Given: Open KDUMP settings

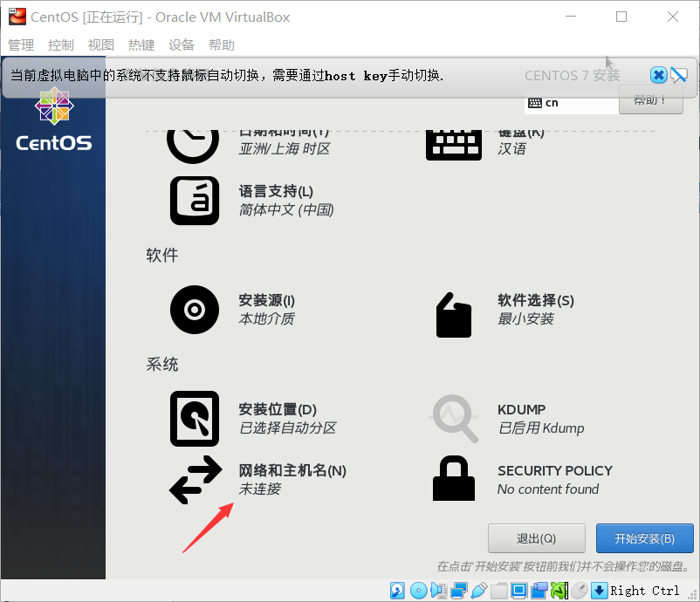Looking at the screenshot, I should (521, 409).
